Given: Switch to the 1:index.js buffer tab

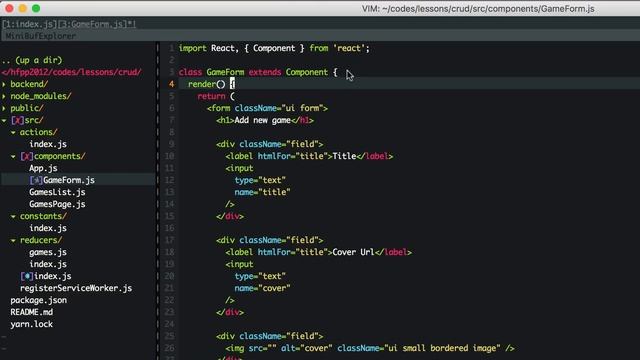Looking at the screenshot, I should coord(29,24).
